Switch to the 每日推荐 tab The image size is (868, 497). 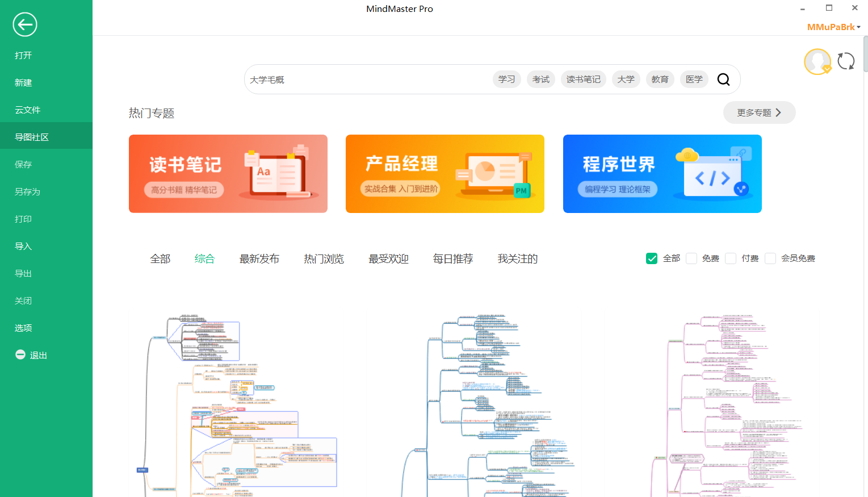[453, 259]
